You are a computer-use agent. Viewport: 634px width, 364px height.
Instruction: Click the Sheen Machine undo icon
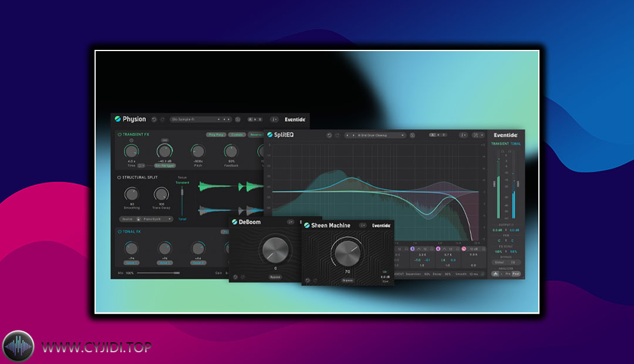307,280
